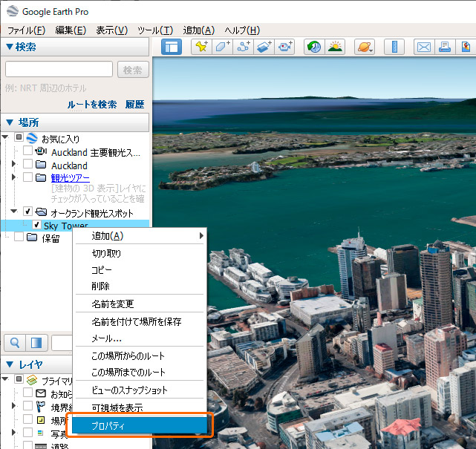Click the add path tool icon

pos(243,47)
